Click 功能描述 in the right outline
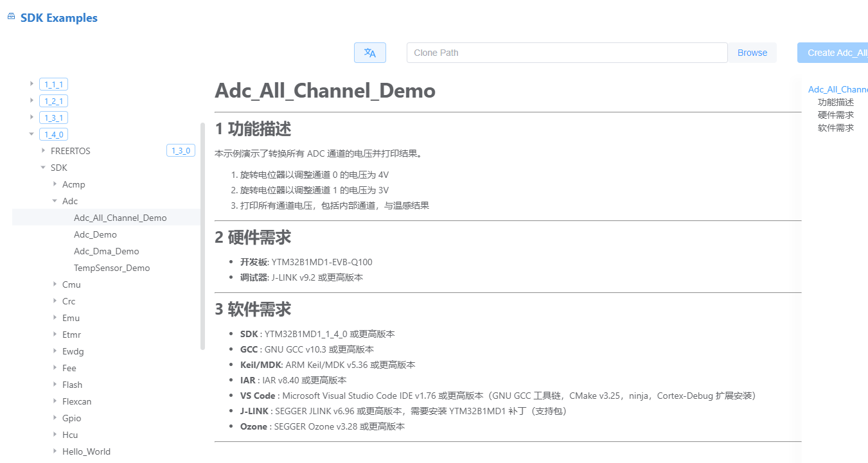This screenshot has height=463, width=868. (835, 102)
